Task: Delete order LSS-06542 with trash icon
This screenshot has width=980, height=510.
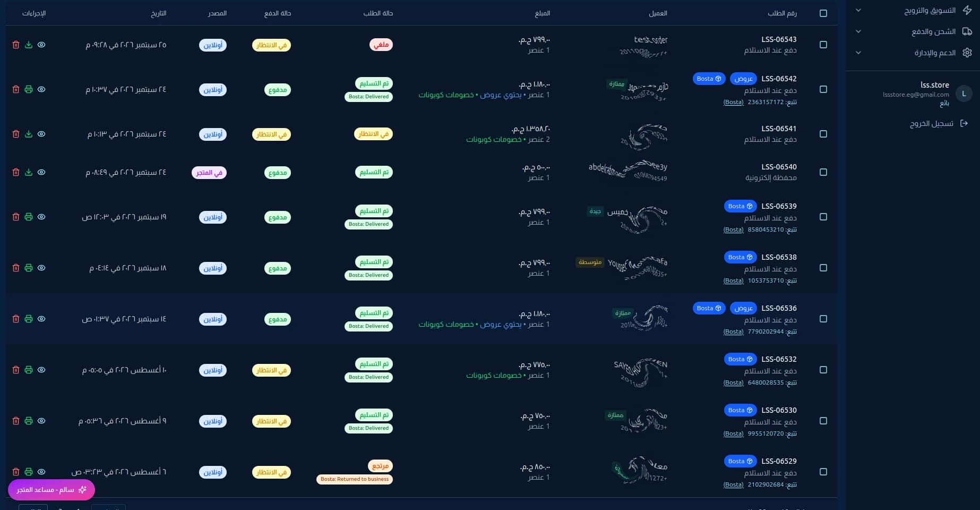Action: click(16, 90)
